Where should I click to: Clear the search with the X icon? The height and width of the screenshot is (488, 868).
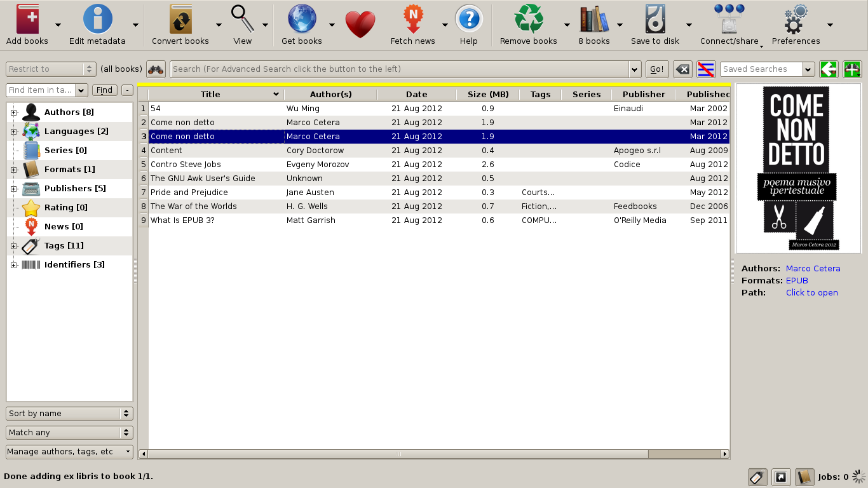pyautogui.click(x=682, y=69)
